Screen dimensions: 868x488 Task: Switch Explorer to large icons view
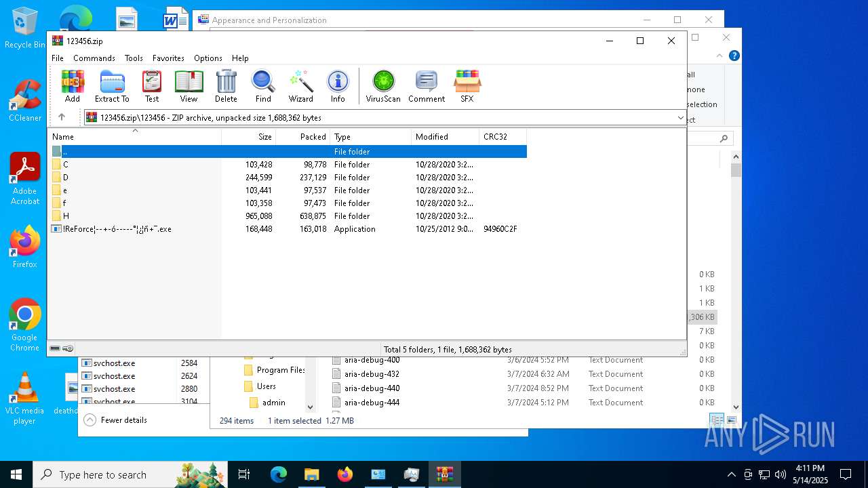pos(731,420)
